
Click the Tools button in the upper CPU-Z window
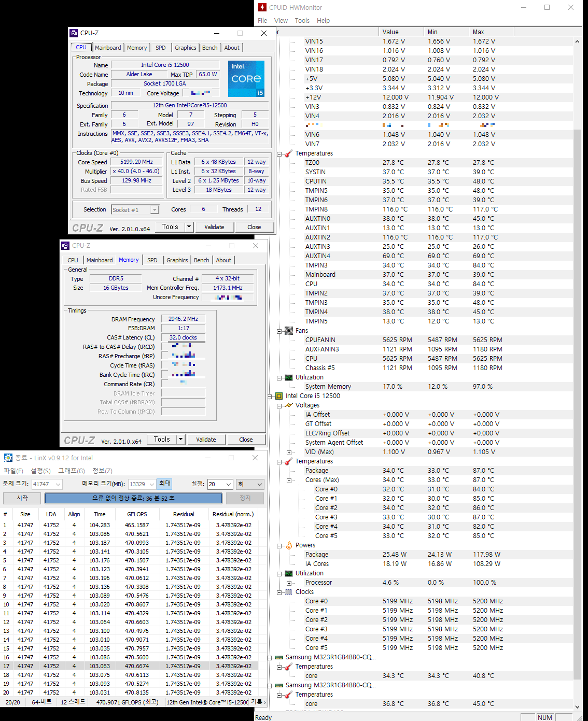(170, 227)
